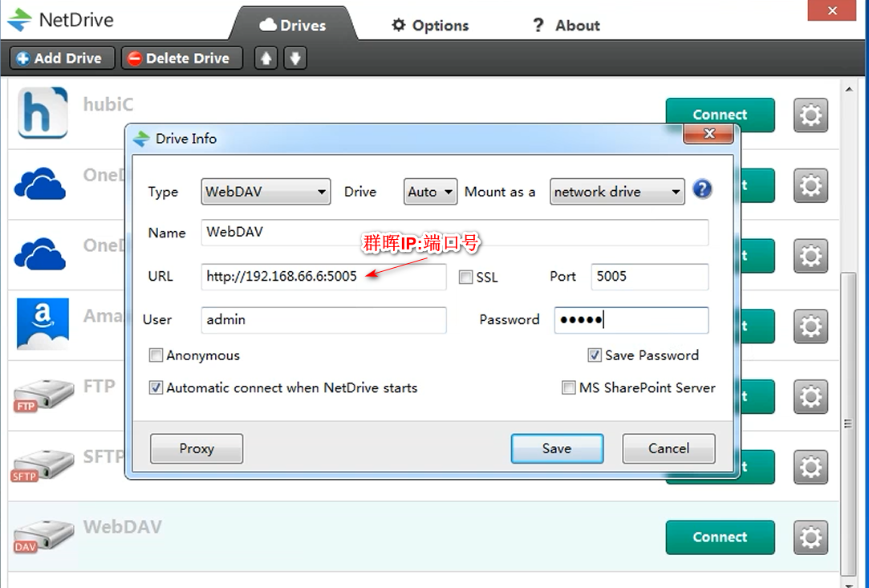869x588 pixels.
Task: Expand the Type dropdown showing WebDAV
Action: [x=266, y=192]
